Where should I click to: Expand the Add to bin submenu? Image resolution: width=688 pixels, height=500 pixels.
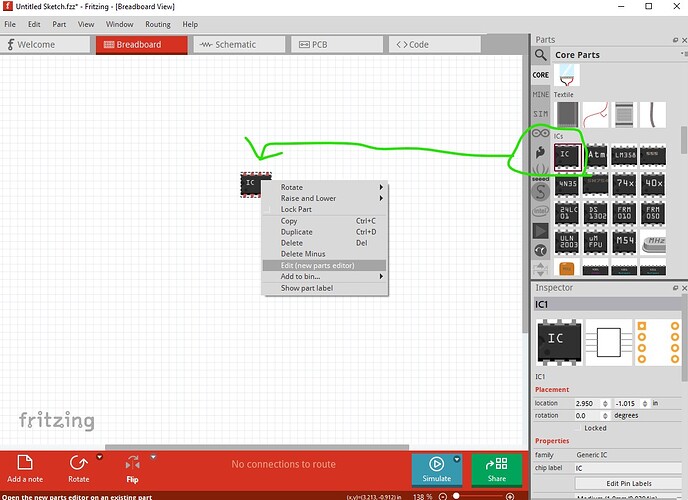click(x=325, y=276)
